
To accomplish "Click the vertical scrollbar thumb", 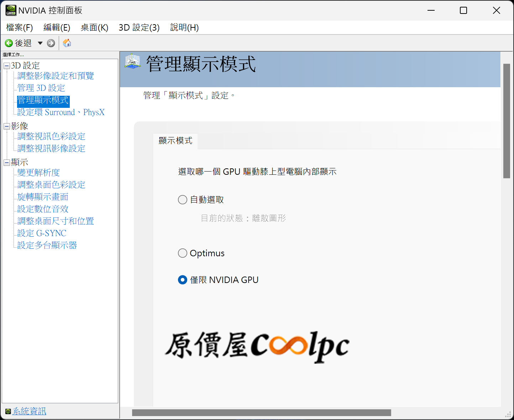I will click(507, 121).
